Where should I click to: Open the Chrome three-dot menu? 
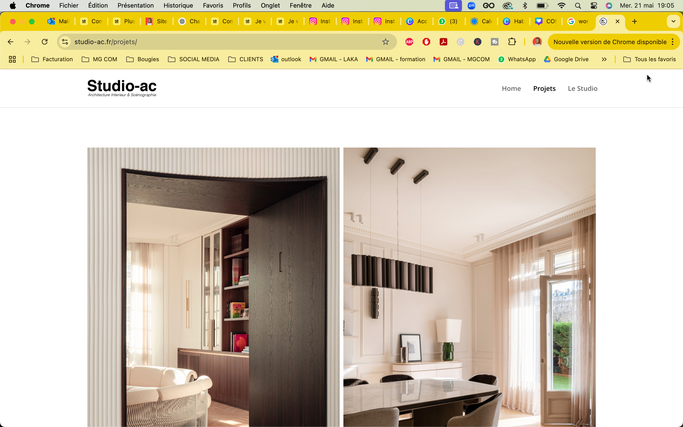[x=673, y=42]
